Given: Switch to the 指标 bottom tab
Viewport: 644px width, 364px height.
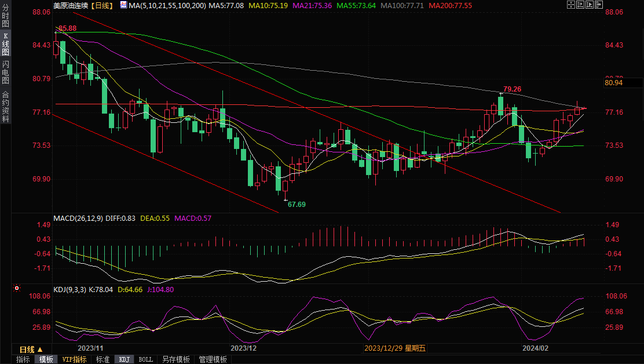Looking at the screenshot, I should [23, 359].
